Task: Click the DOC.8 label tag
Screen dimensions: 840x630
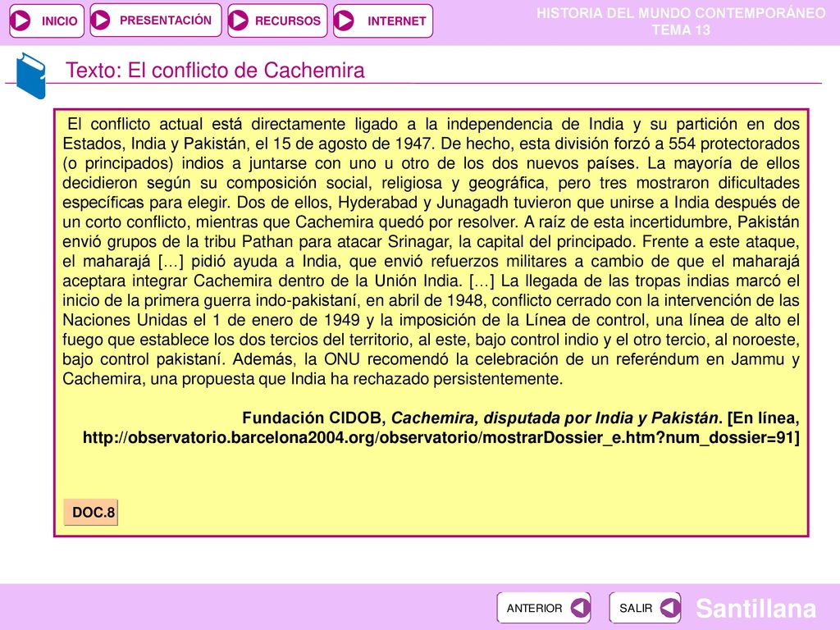Action: 91,512
